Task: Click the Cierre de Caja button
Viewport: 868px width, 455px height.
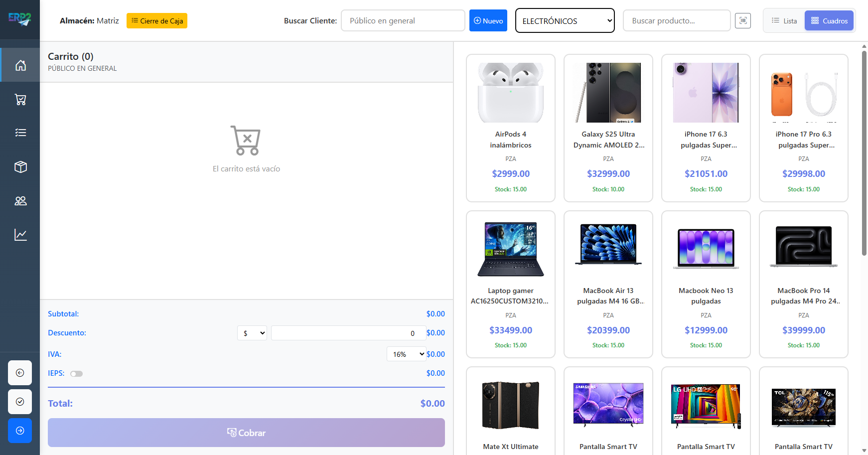Action: tap(157, 21)
